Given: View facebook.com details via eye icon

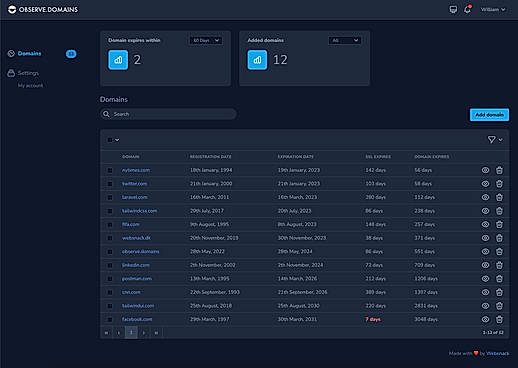Looking at the screenshot, I should point(485,319).
